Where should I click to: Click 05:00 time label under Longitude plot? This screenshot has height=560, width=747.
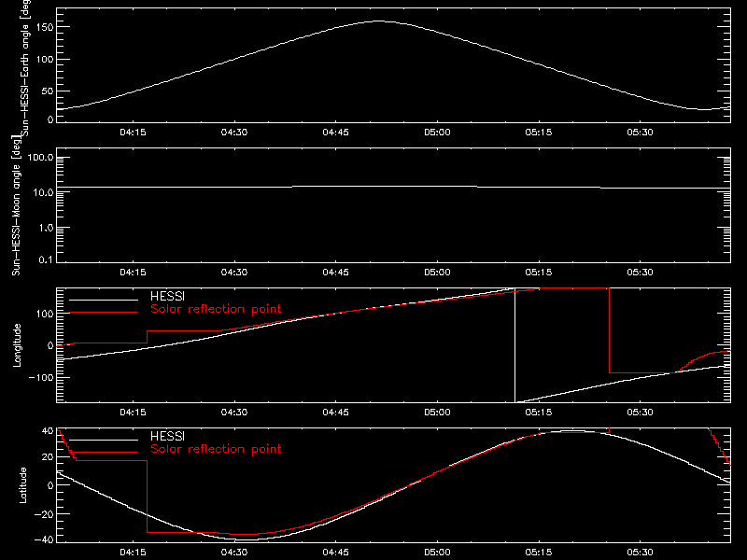[437, 413]
